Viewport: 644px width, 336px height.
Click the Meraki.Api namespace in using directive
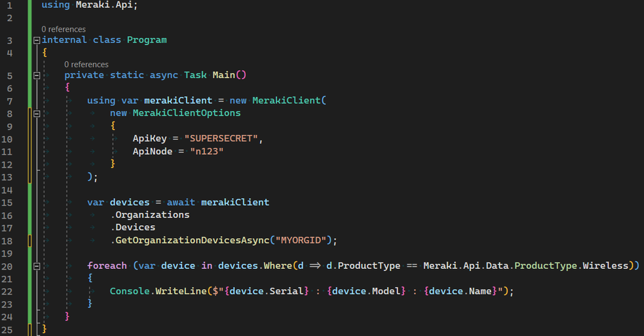(x=106, y=5)
